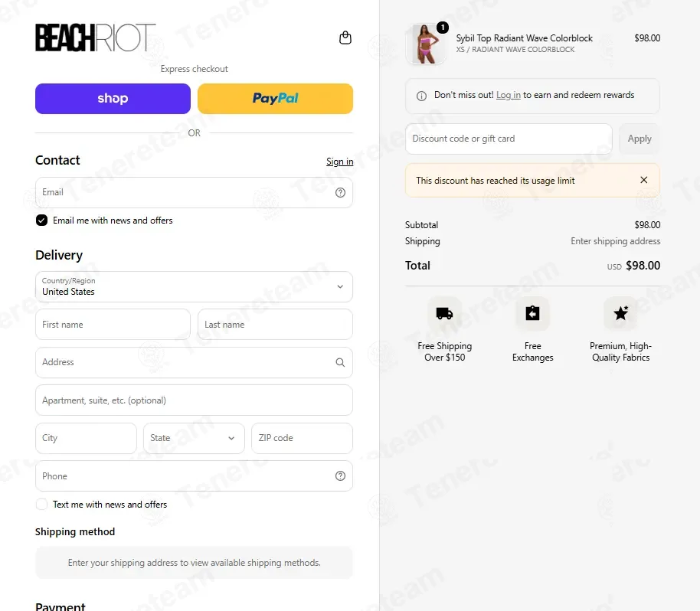Open the State dropdown
The height and width of the screenshot is (611, 700).
pyautogui.click(x=194, y=438)
